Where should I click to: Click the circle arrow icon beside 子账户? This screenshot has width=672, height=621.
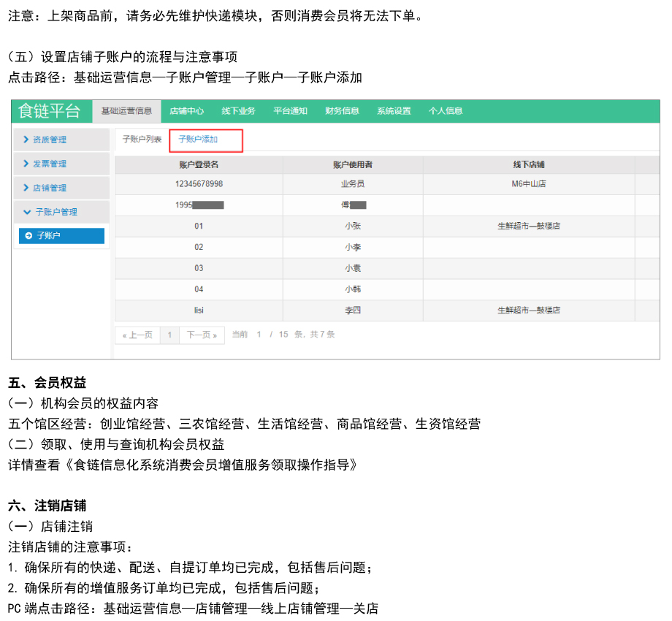[x=28, y=236]
